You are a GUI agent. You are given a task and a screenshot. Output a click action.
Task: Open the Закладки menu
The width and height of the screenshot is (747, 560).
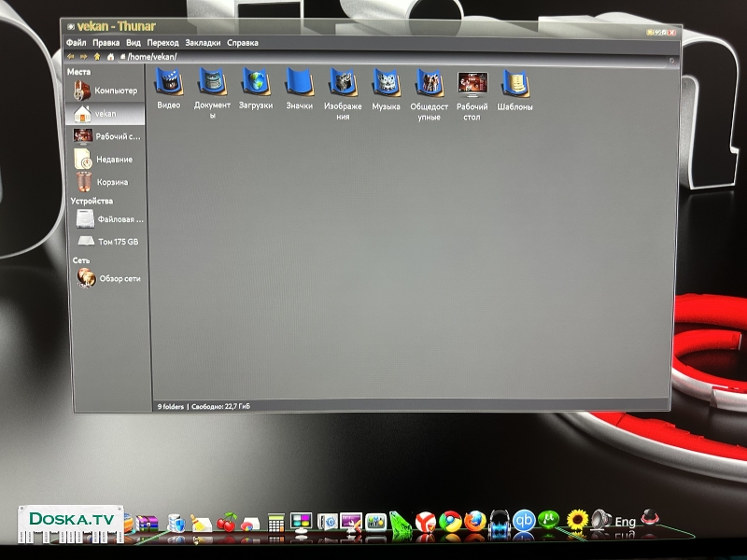203,43
